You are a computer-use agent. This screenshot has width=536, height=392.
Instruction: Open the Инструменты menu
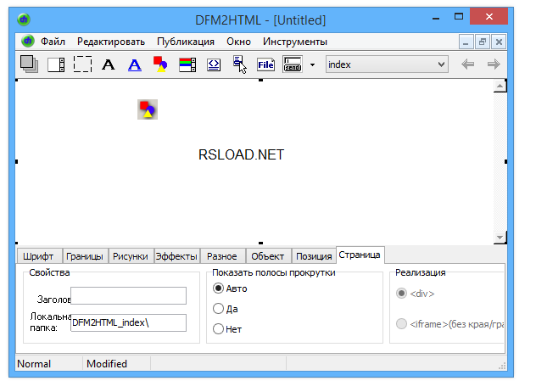pos(295,42)
